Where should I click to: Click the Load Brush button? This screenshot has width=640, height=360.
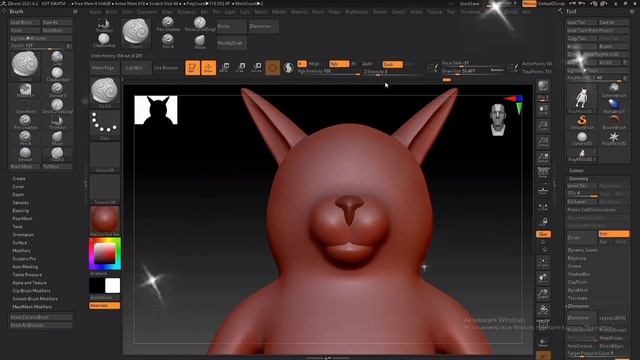(25, 22)
